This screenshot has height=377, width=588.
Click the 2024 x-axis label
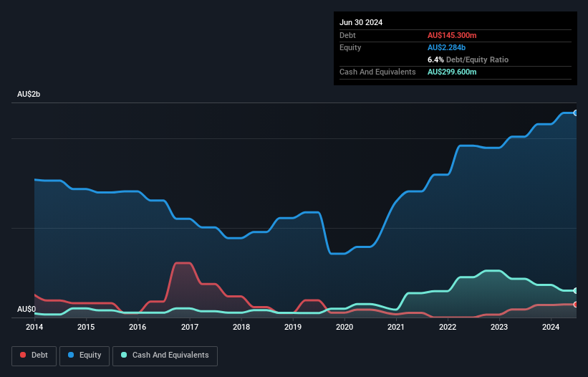click(551, 327)
